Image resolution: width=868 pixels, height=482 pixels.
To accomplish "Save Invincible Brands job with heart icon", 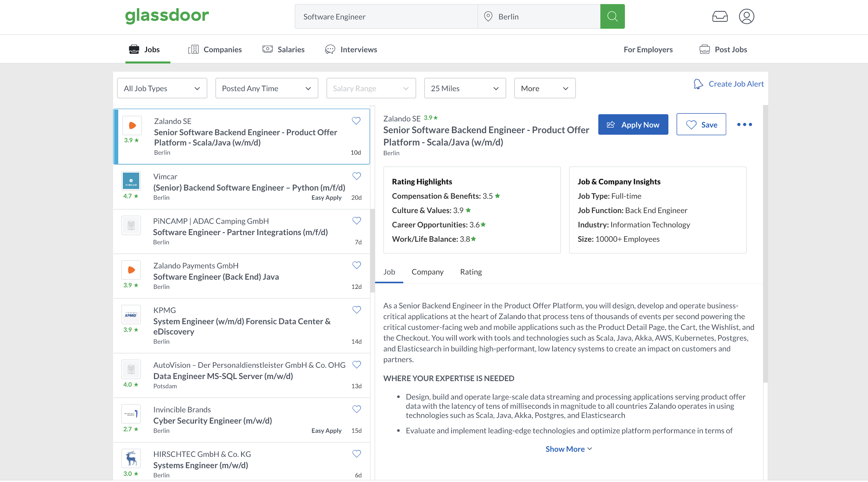I will click(357, 409).
